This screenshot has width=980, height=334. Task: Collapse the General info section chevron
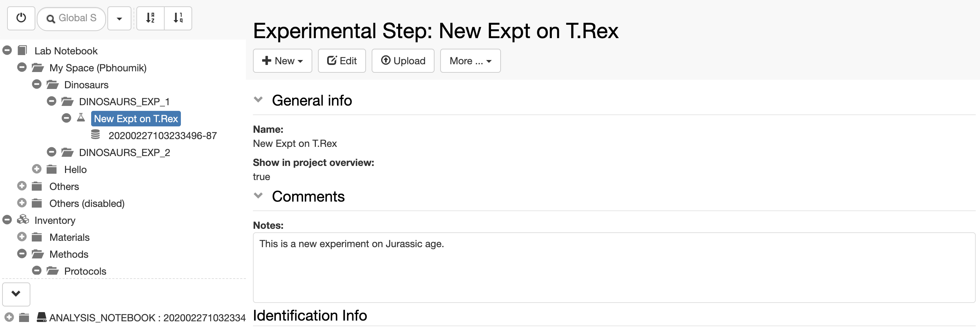click(x=258, y=100)
